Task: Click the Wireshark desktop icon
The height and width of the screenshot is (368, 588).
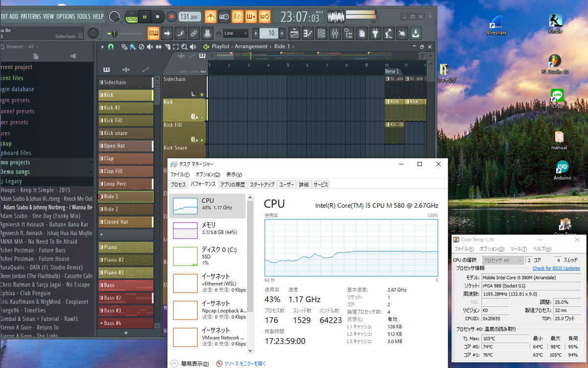Action: (x=496, y=25)
